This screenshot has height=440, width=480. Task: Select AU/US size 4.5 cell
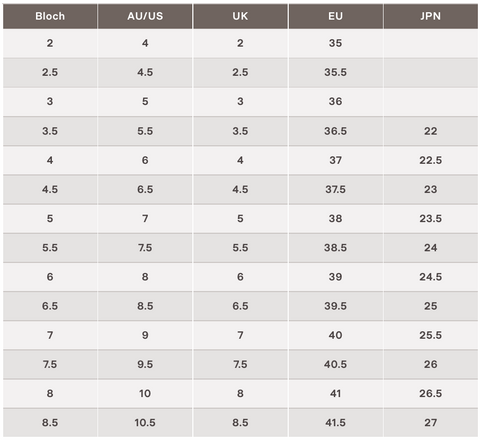coord(145,72)
